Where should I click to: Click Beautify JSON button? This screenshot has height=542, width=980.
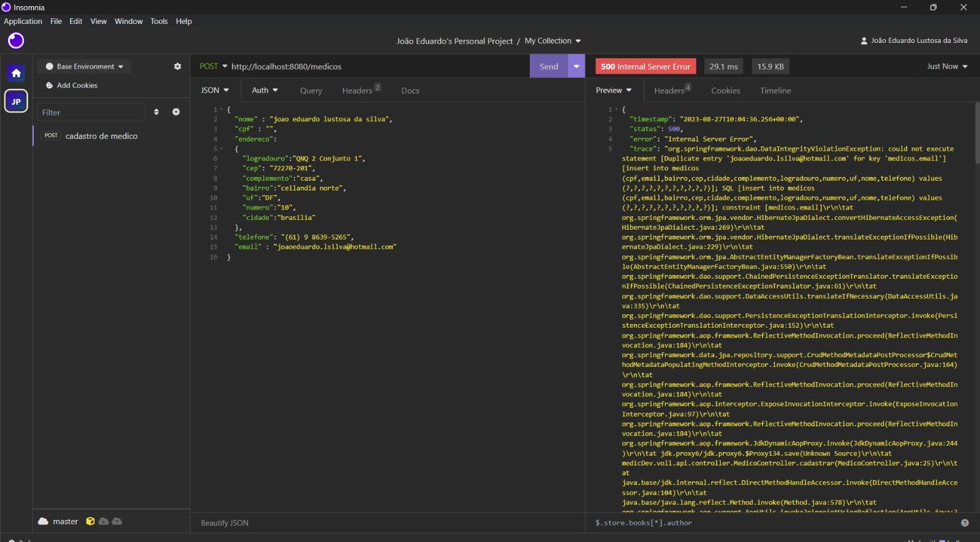point(225,523)
